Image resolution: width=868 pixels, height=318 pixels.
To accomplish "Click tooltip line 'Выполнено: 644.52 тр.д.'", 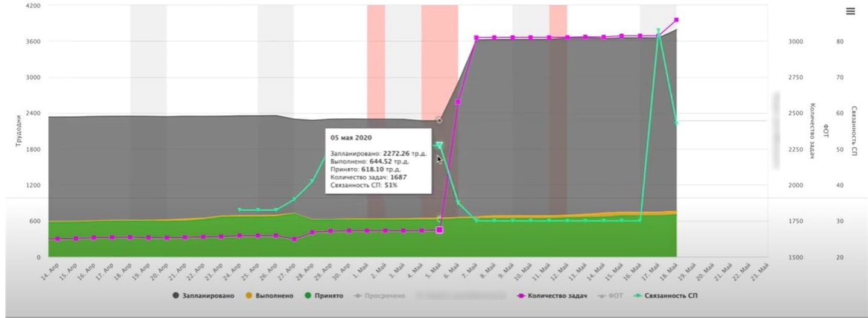I will coord(370,161).
